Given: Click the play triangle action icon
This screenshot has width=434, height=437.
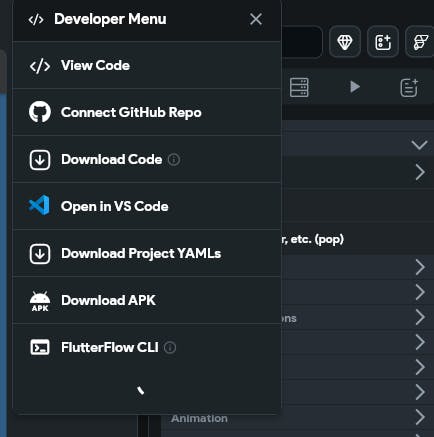Looking at the screenshot, I should pos(355,87).
